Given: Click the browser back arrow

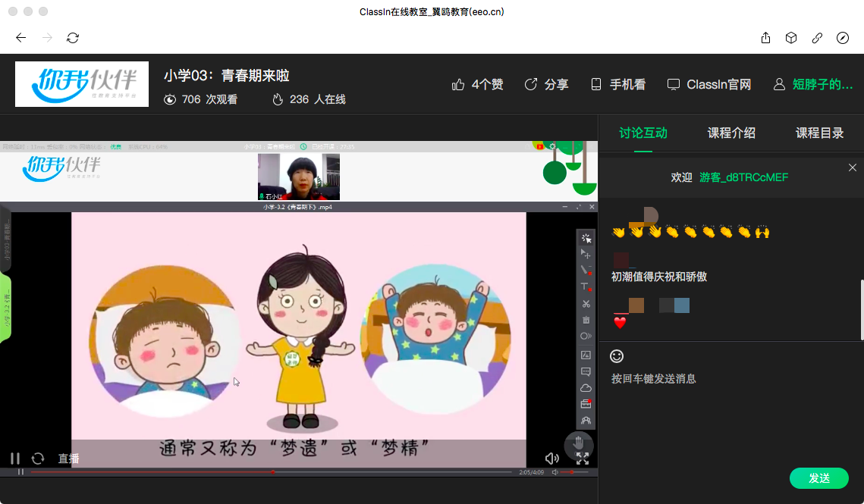Looking at the screenshot, I should tap(21, 38).
